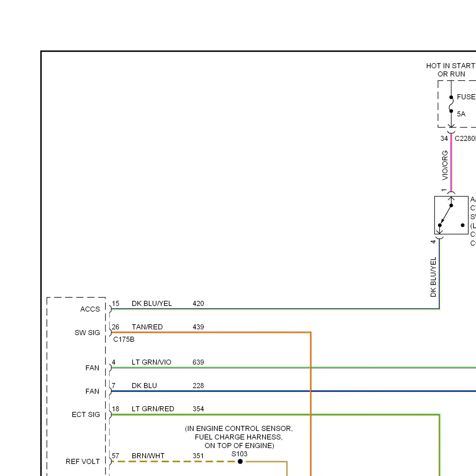Select the 5A fuse symbol
This screenshot has height=476, width=476.
[451, 104]
